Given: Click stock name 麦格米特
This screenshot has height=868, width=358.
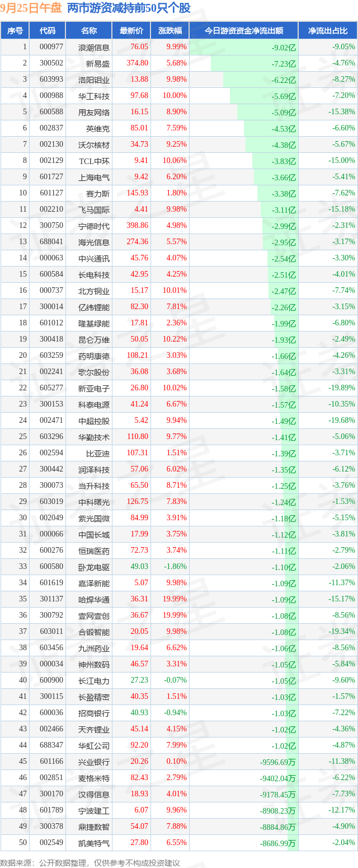Looking at the screenshot, I should [94, 778].
